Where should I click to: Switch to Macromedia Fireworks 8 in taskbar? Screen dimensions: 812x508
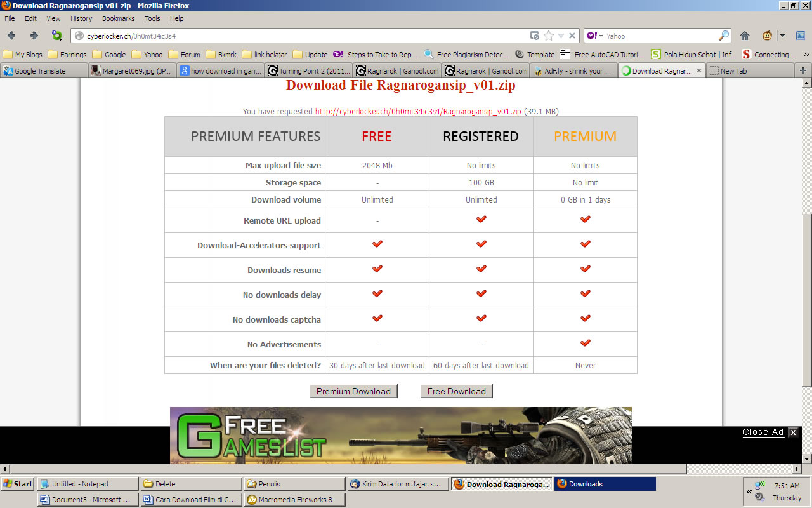point(295,500)
